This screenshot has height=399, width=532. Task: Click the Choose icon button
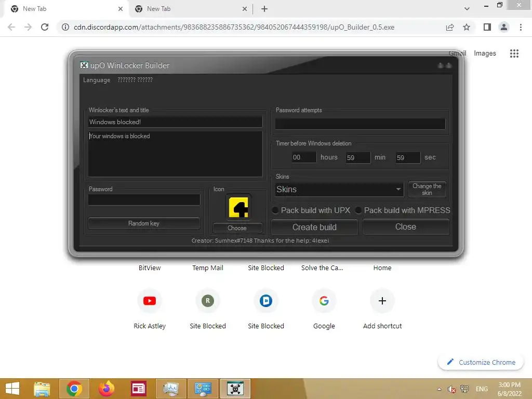point(237,228)
